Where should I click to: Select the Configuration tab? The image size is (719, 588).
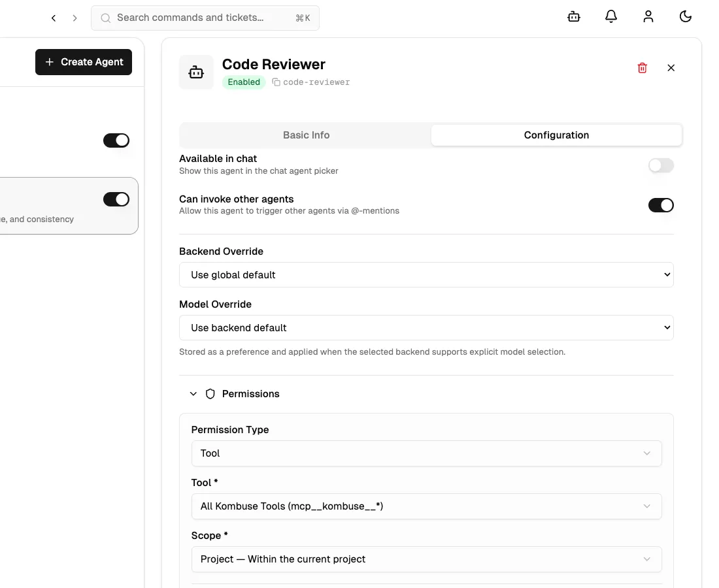click(556, 135)
